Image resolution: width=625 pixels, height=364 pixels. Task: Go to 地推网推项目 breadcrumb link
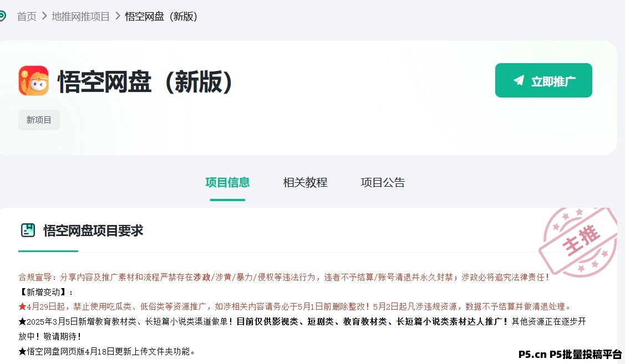coord(80,16)
